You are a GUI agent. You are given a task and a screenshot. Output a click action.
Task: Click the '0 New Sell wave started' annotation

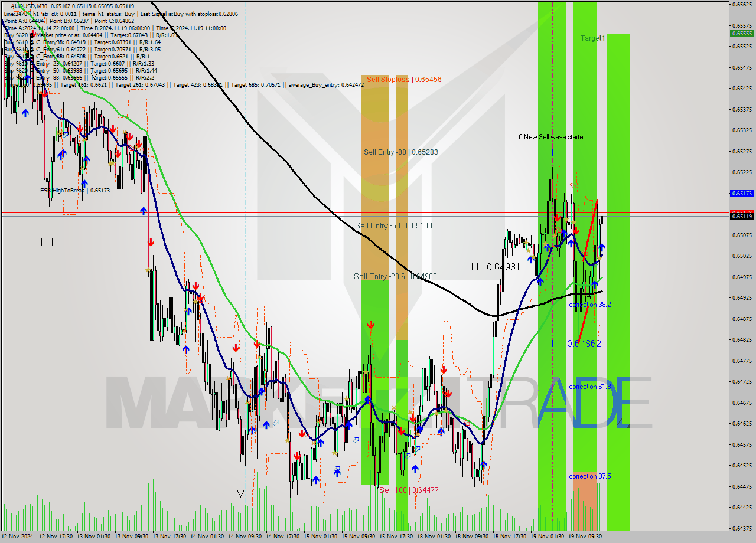tap(553, 137)
